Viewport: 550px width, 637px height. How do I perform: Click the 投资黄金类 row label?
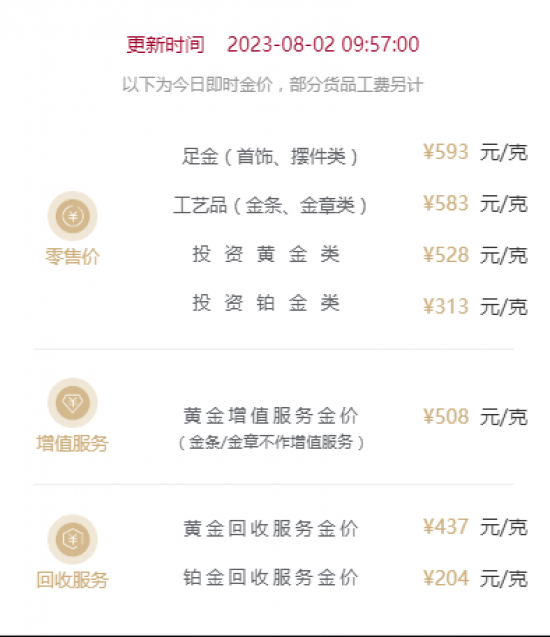tap(266, 254)
